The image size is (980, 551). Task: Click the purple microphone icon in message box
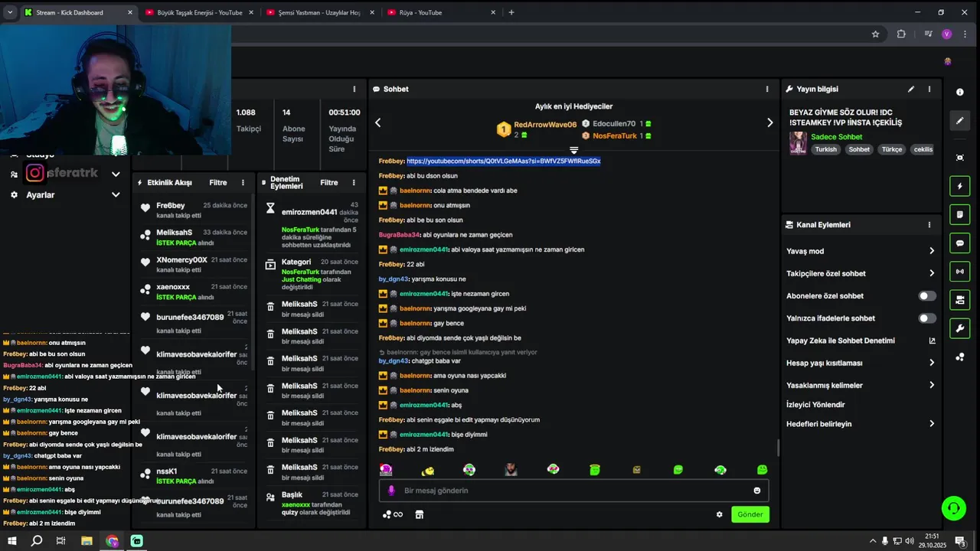tap(391, 491)
